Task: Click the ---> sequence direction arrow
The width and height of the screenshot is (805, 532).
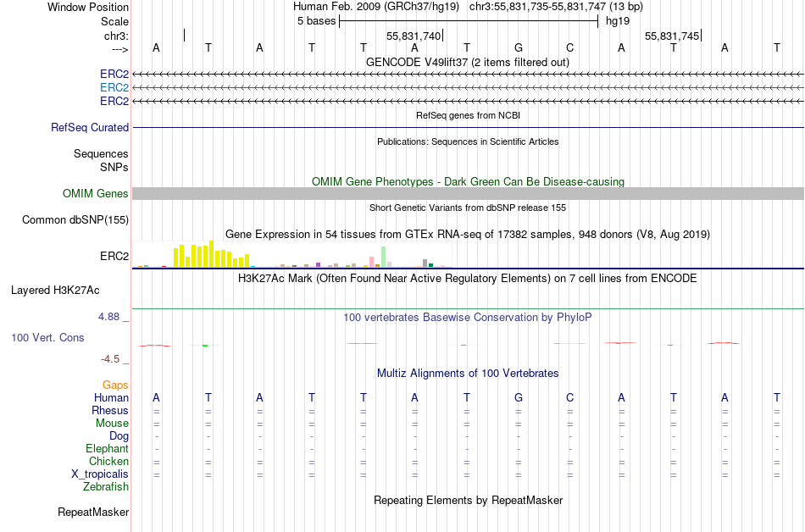Action: click(119, 49)
